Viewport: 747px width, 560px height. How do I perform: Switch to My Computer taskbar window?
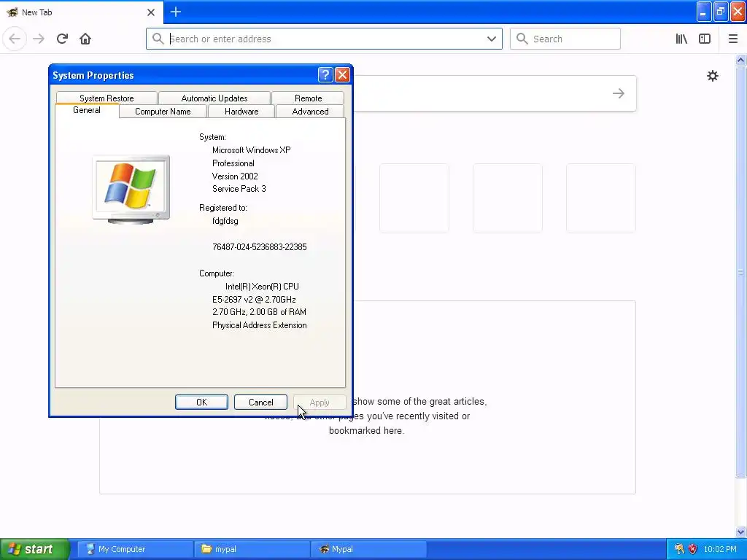(x=135, y=549)
